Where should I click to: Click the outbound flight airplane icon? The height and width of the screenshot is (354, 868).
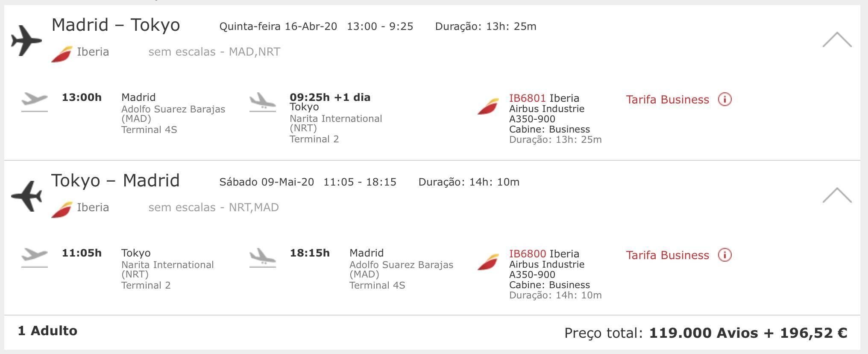point(26,41)
